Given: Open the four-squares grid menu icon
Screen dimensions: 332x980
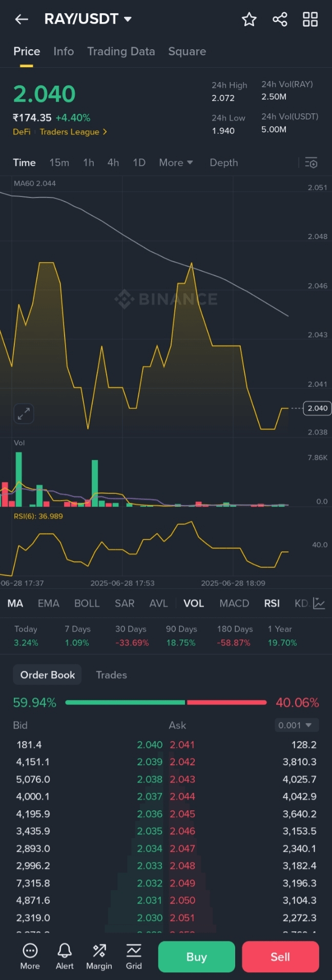Looking at the screenshot, I should point(310,19).
